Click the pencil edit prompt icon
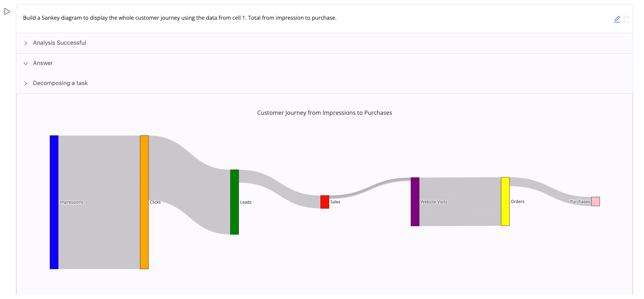Screen dimensions: 644x299 click(x=617, y=19)
